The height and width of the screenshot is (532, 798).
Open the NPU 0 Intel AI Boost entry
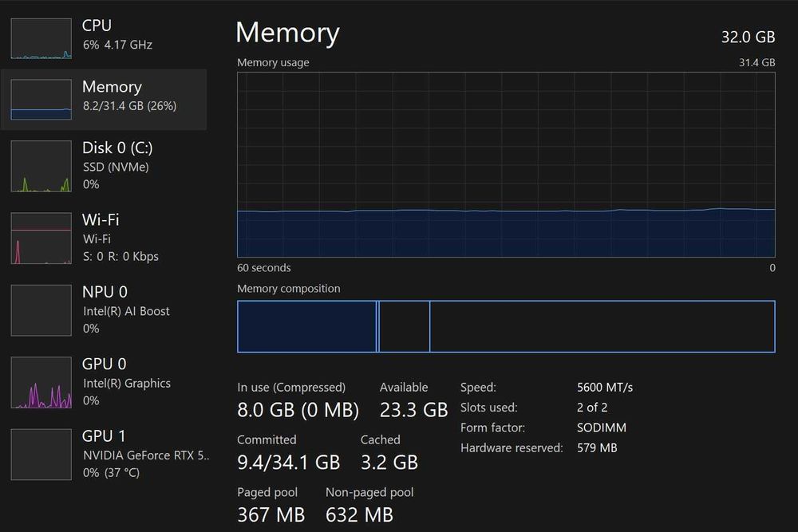click(126, 309)
